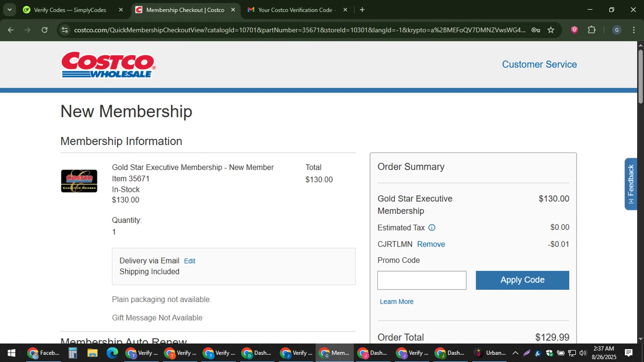Click the Executive Membership card thumbnail
Image resolution: width=644 pixels, height=362 pixels.
(x=79, y=181)
